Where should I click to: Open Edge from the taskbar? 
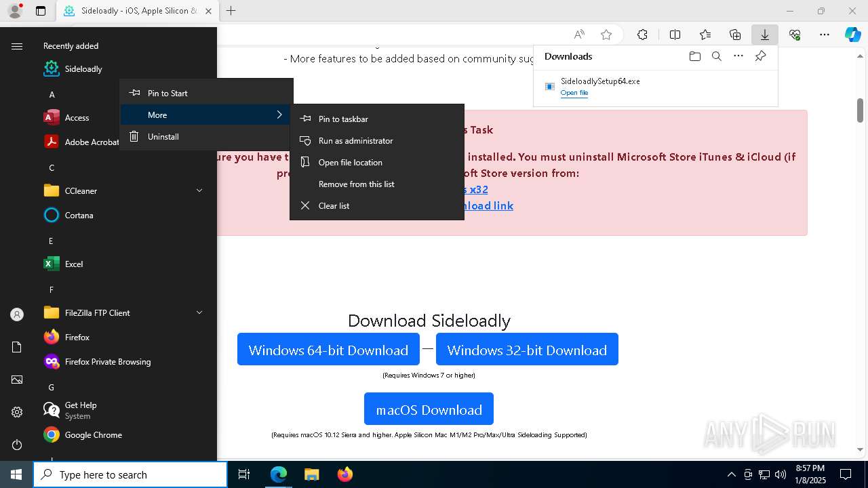[x=279, y=474]
